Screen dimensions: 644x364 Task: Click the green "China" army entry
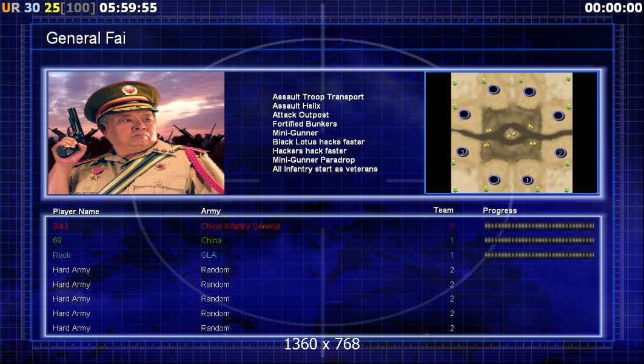pyautogui.click(x=211, y=241)
